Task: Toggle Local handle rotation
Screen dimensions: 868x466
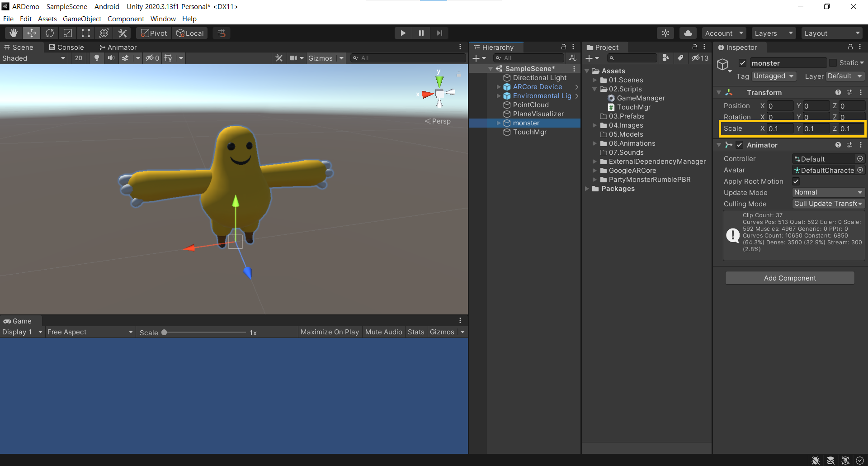Action: point(190,33)
